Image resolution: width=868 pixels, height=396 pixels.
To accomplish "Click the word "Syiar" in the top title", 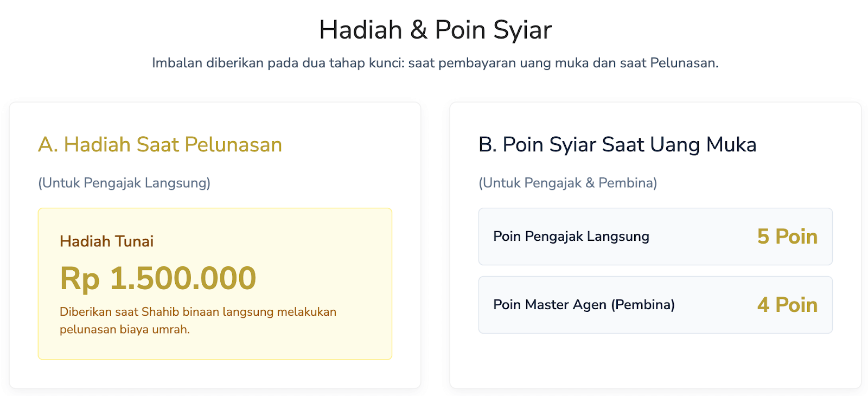I will coord(522,30).
